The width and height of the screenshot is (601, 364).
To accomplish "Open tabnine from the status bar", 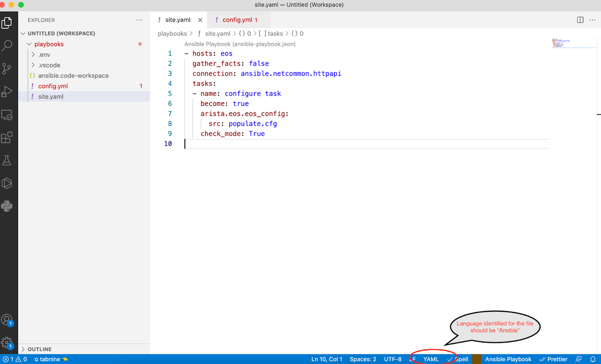I will click(x=48, y=359).
